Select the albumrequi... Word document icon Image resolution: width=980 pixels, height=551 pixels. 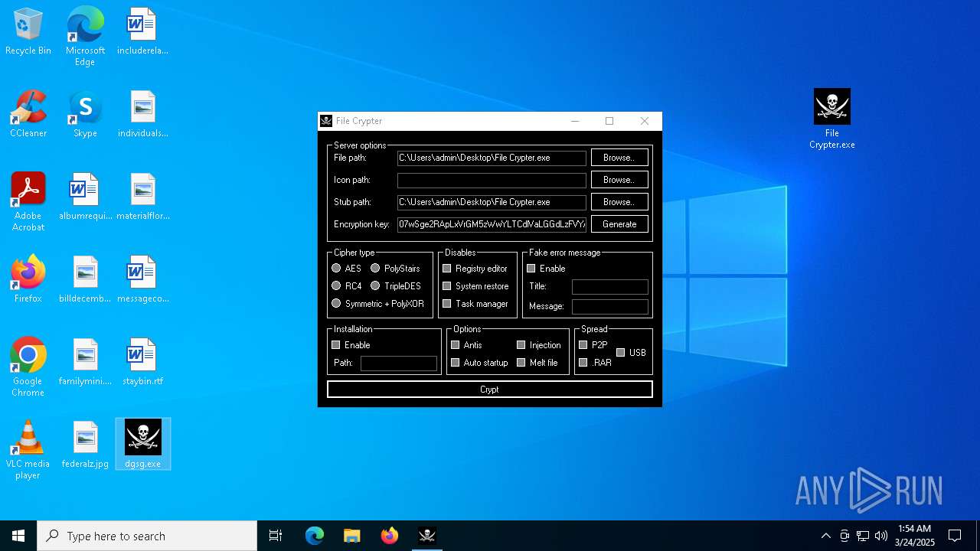coord(85,197)
